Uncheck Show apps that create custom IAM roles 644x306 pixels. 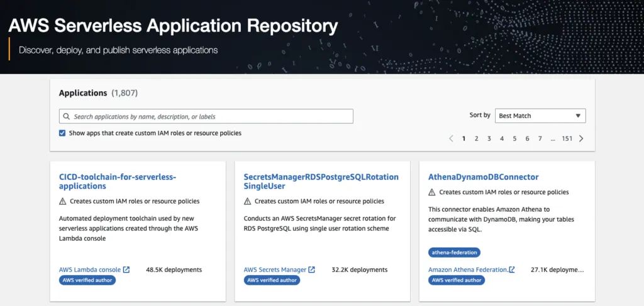tap(62, 133)
